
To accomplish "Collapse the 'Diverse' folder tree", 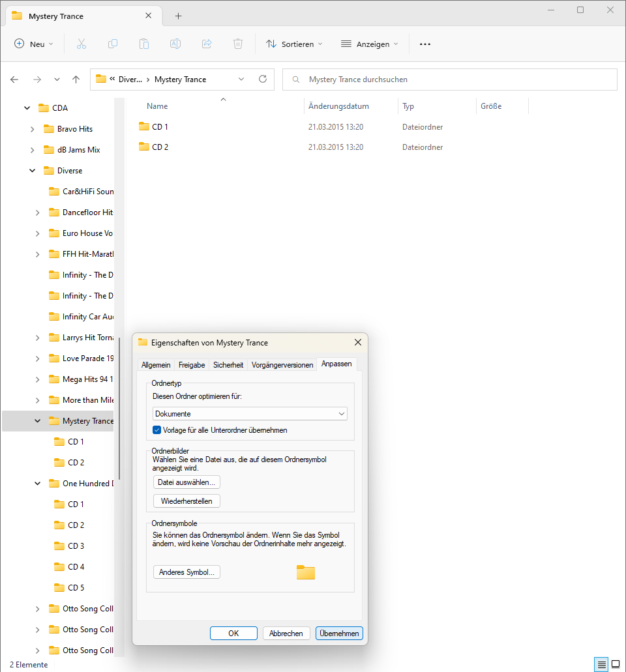I will 31,170.
